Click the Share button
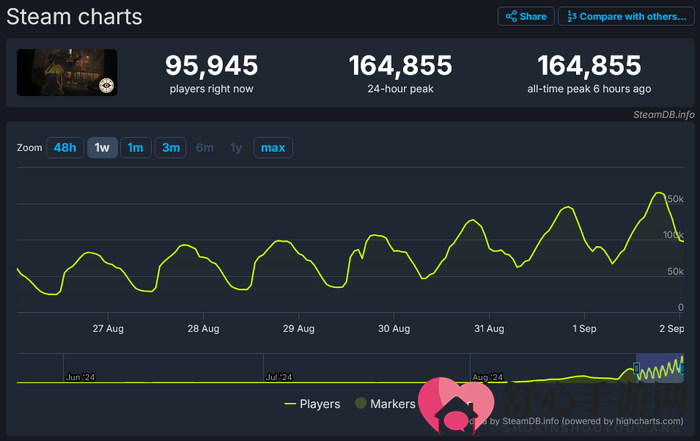Image resolution: width=700 pixels, height=441 pixels. [x=526, y=17]
